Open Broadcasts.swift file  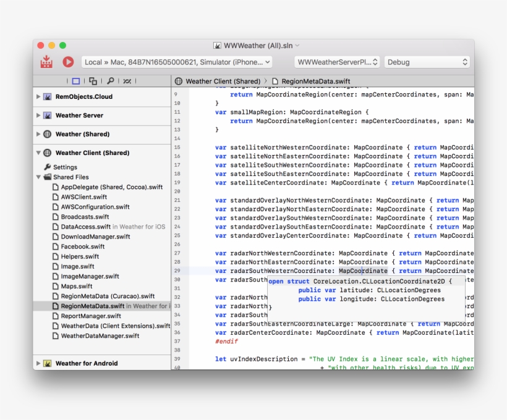click(85, 217)
